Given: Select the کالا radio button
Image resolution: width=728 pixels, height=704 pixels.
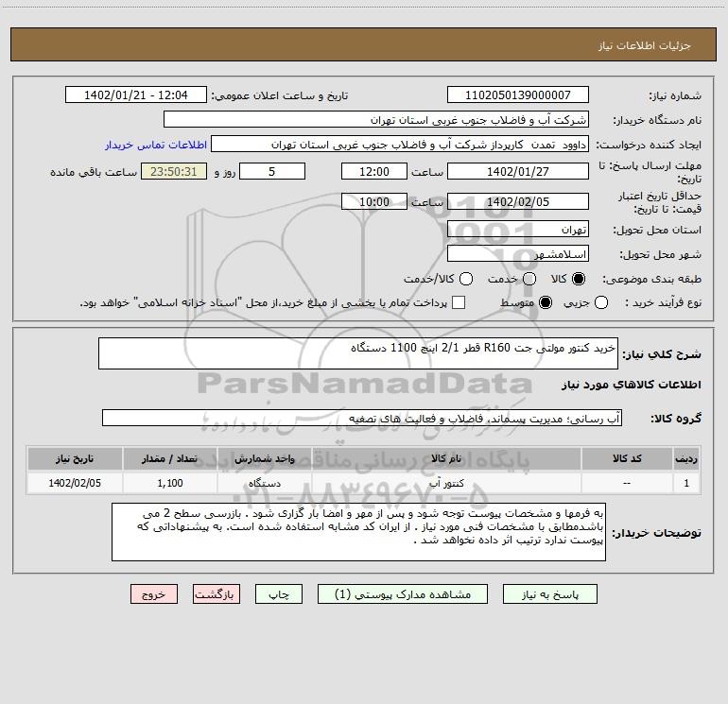Looking at the screenshot, I should (579, 279).
